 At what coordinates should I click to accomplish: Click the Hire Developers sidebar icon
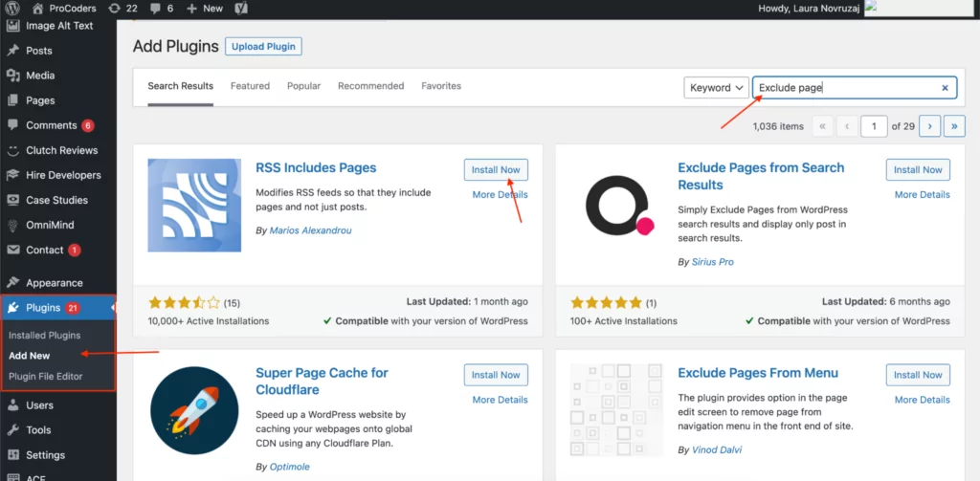click(x=13, y=176)
